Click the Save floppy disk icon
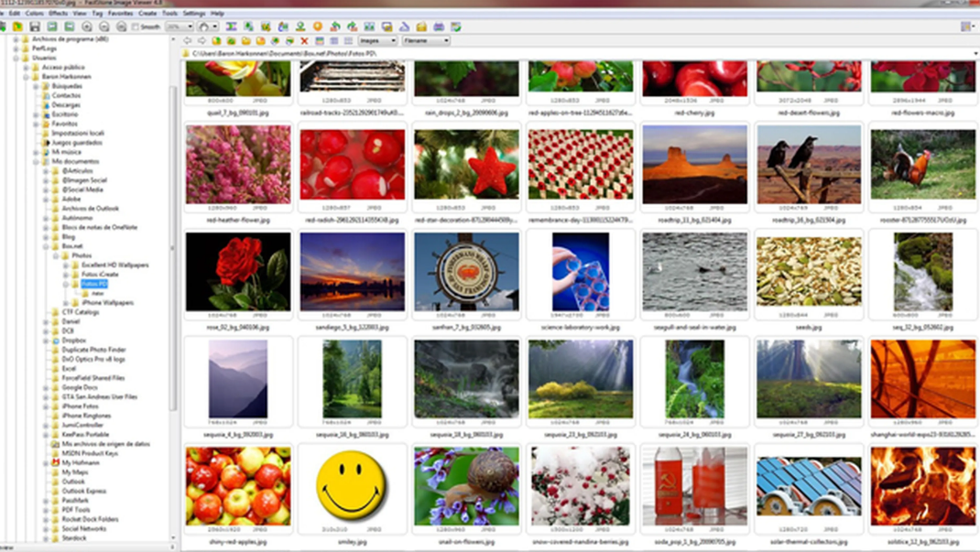Screen dimensions: 980x552 point(36,27)
